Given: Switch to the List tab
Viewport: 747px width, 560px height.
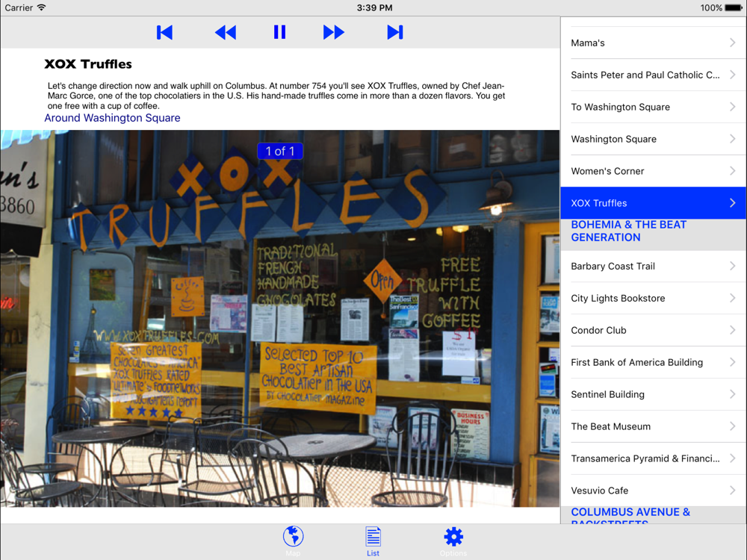Looking at the screenshot, I should tap(373, 541).
